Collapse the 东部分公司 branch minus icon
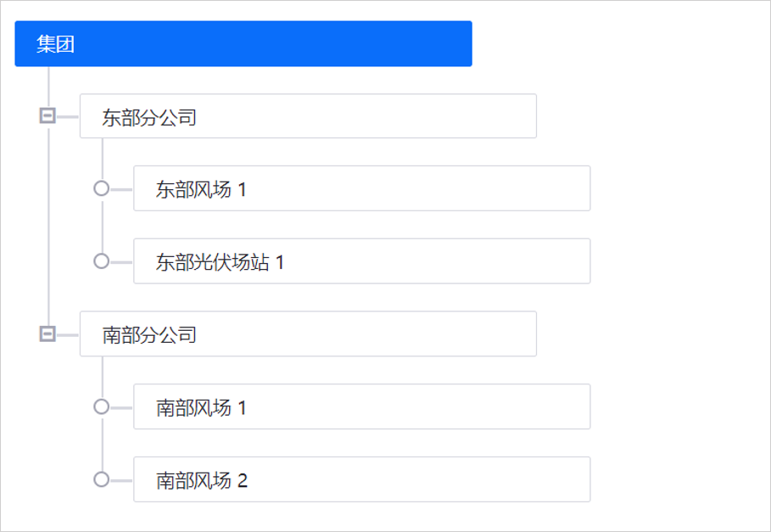Screen dimensions: 771x532 (47, 115)
